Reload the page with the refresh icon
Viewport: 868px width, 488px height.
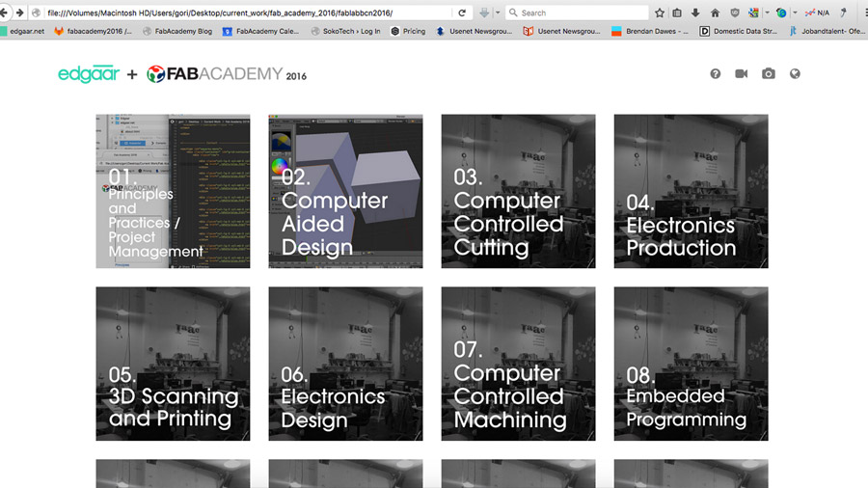(462, 13)
